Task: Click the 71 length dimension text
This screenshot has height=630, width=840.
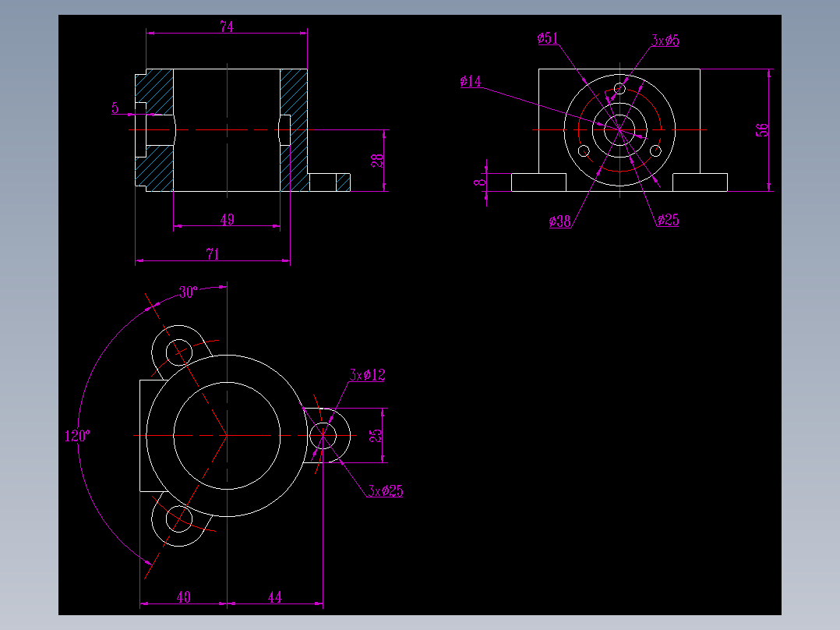Action: (x=213, y=254)
